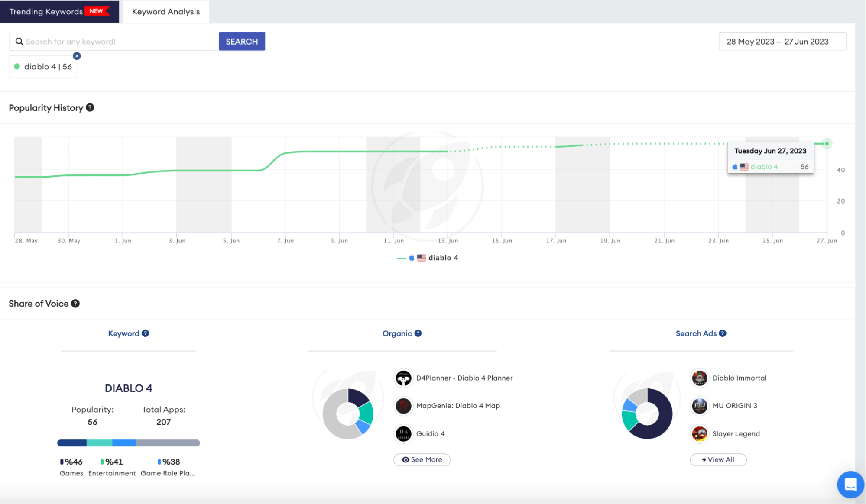Click the help icon beside Keyword
866x504 pixels.
coord(146,333)
